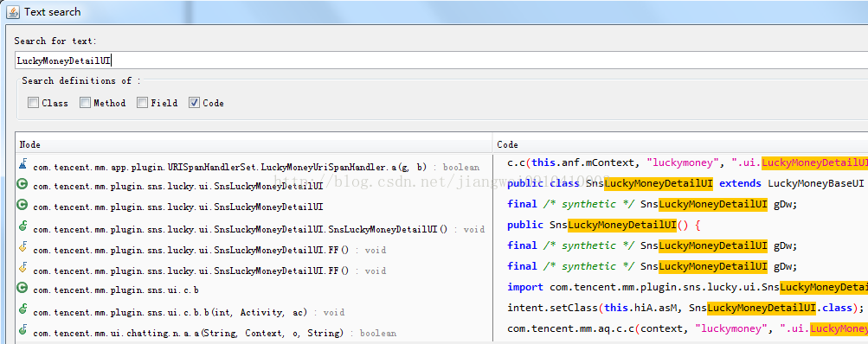Enable the Class search checkbox
The height and width of the screenshot is (344, 868).
coord(34,102)
